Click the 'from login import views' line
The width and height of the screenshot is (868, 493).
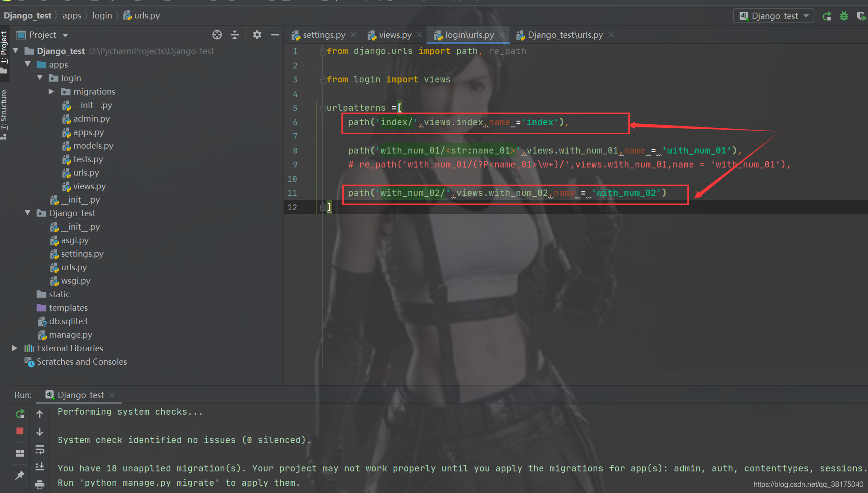pos(388,79)
